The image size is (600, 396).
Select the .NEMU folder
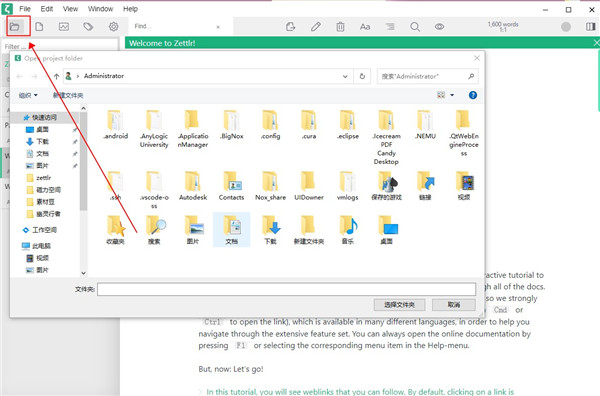pos(425,125)
